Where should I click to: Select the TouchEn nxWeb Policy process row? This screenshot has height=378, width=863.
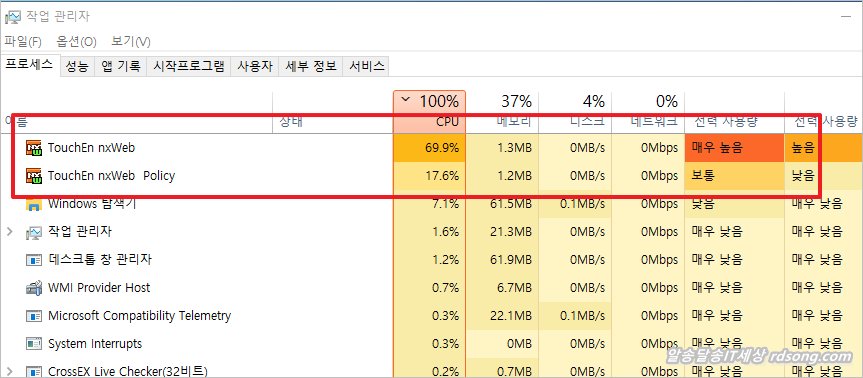(x=432, y=176)
